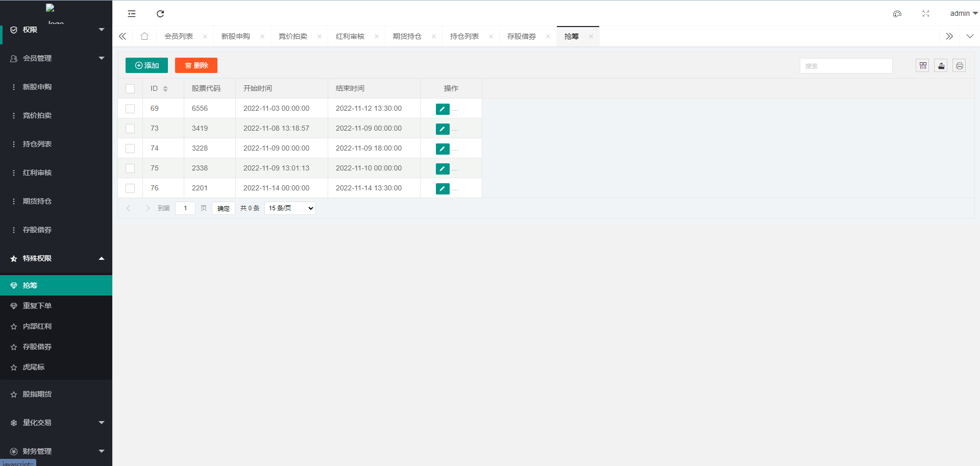Viewport: 980px width, 466px height.
Task: Open 重复下单 in the sidebar
Action: [x=37, y=306]
